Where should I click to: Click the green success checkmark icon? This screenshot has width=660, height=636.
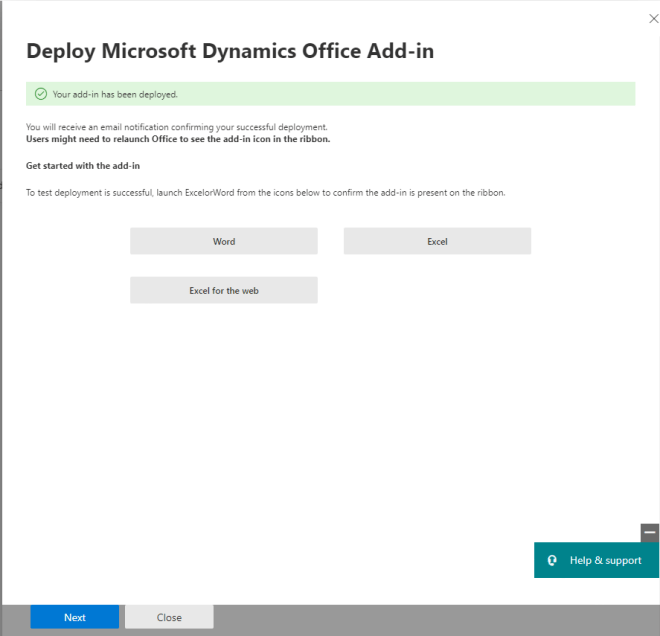41,94
